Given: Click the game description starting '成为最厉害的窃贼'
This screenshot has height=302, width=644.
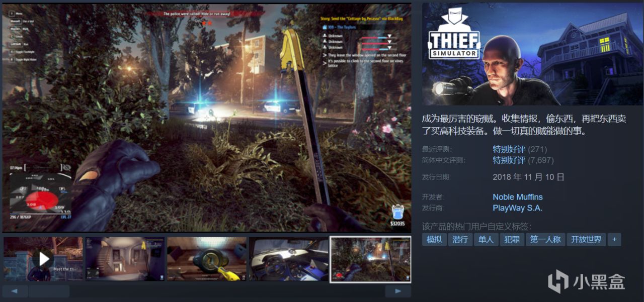Looking at the screenshot, I should click(524, 125).
